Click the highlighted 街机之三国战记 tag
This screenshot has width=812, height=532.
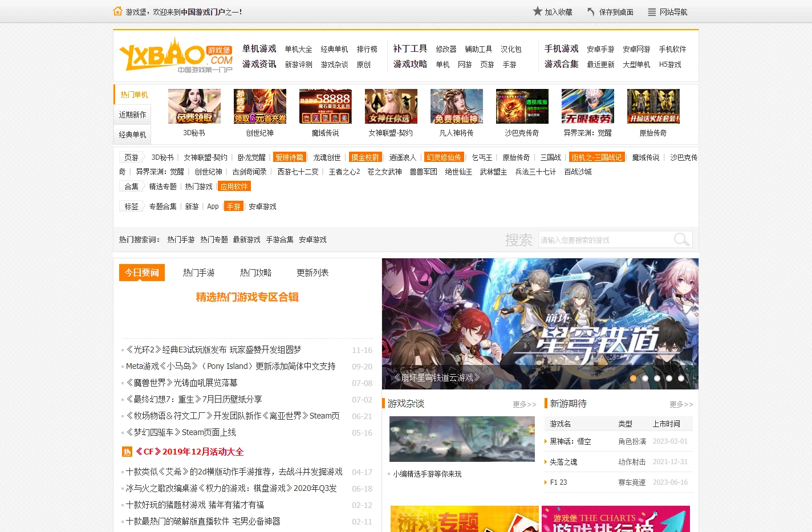pyautogui.click(x=597, y=157)
